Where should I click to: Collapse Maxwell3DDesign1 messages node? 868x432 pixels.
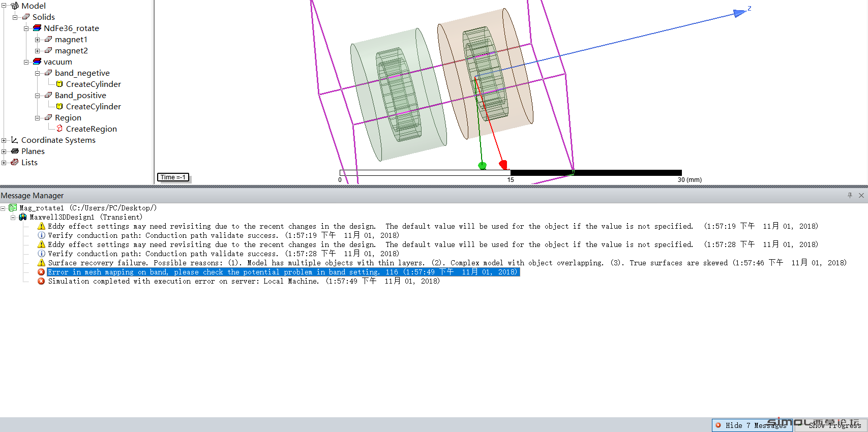click(13, 217)
